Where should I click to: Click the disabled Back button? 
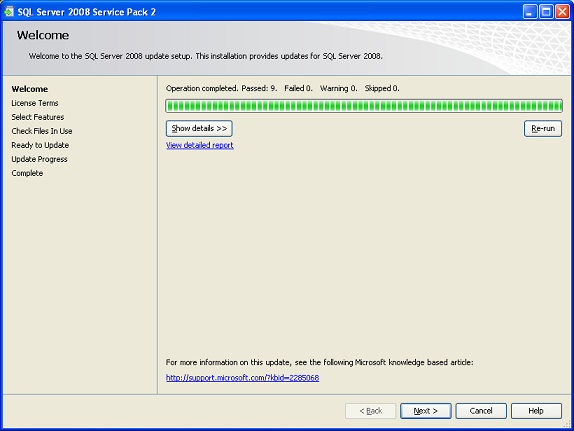[370, 411]
